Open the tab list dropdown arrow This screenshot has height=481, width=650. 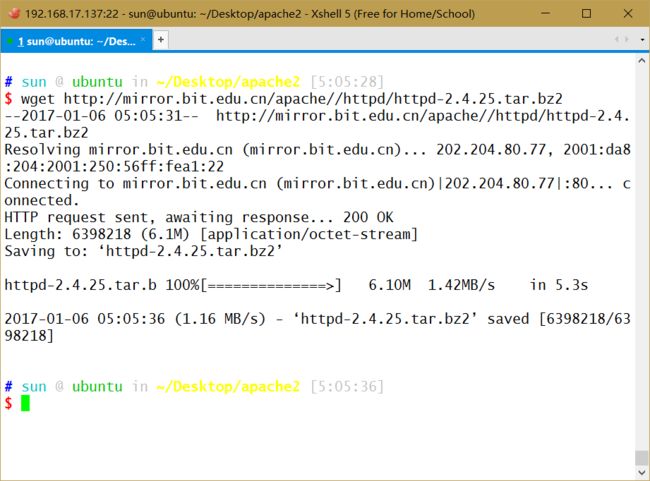(x=643, y=40)
